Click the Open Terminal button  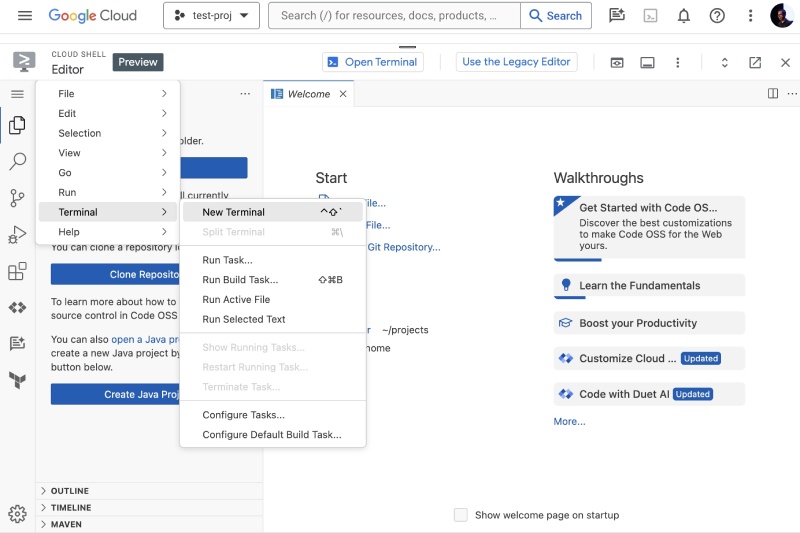pyautogui.click(x=372, y=62)
